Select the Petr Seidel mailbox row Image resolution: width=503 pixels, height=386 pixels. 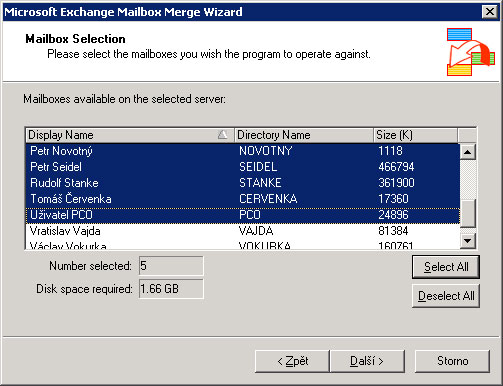[243, 167]
